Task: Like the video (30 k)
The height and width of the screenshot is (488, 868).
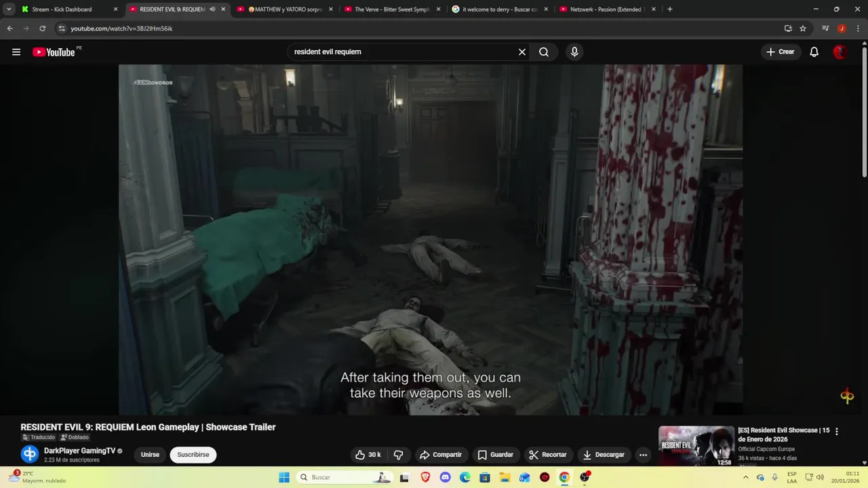Action: (x=368, y=455)
